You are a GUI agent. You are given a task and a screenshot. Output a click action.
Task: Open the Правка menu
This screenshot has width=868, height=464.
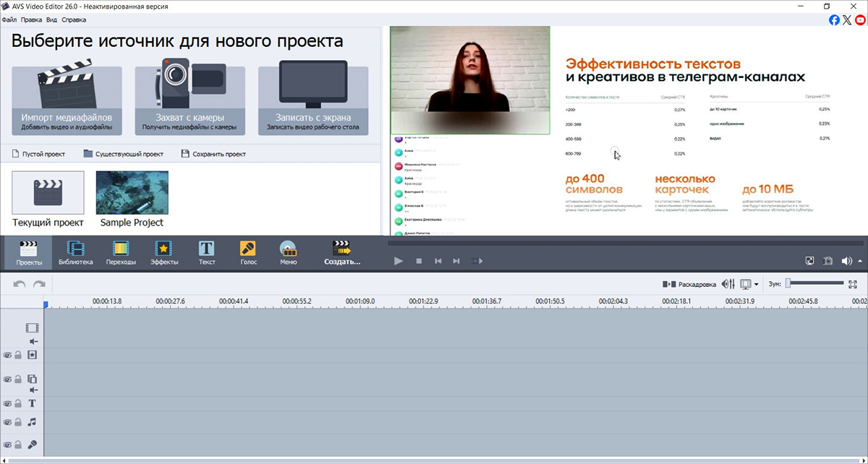(x=31, y=20)
